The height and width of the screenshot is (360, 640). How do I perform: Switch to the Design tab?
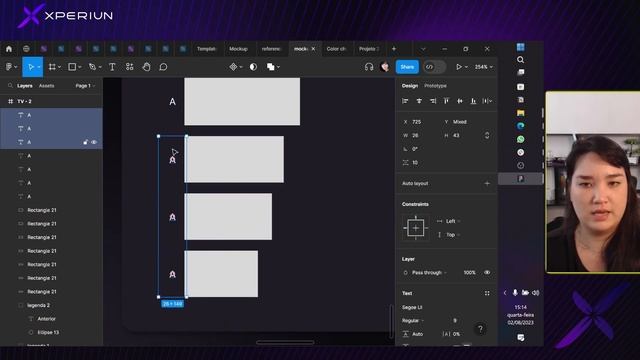click(x=409, y=86)
